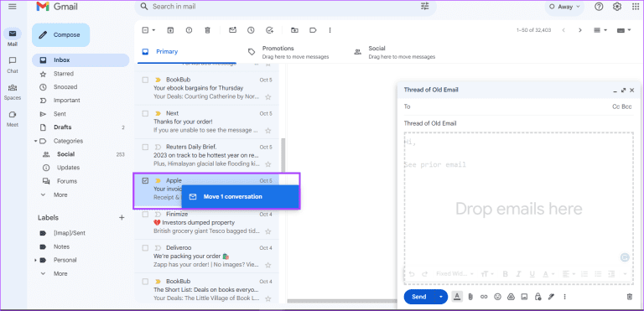Select the Next email checkbox
Screen dimensions: 644x311
pos(145,113)
